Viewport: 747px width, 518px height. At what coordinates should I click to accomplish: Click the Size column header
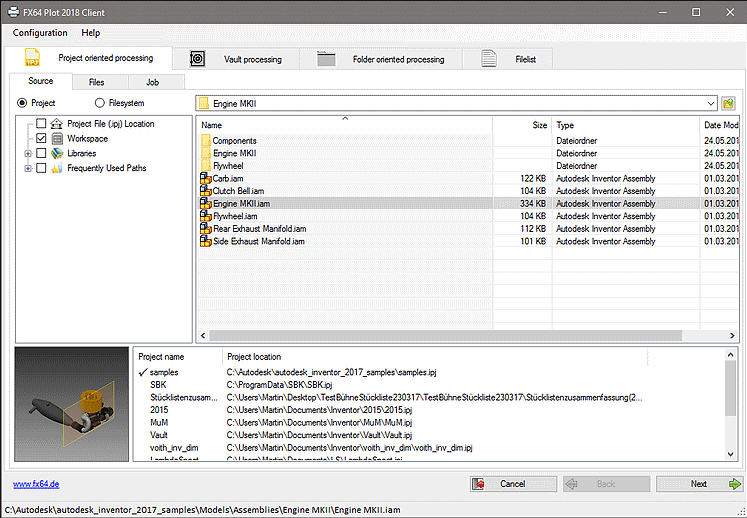522,125
